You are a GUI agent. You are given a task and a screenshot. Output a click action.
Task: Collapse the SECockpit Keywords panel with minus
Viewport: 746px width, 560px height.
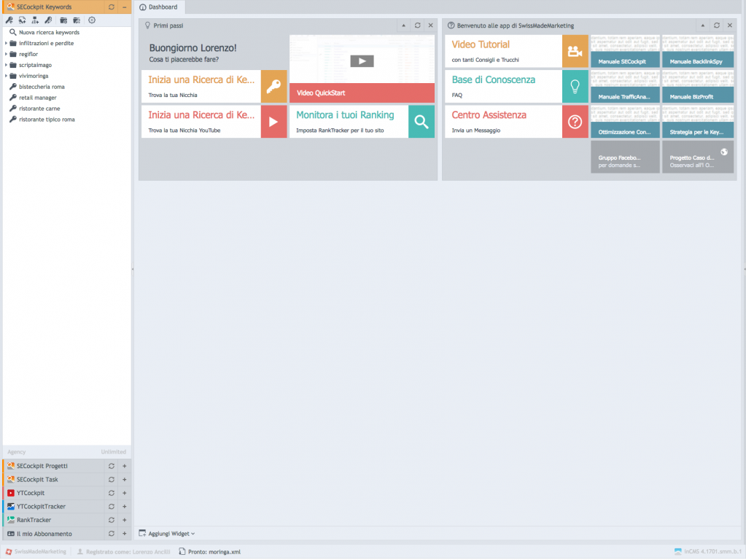tap(125, 7)
